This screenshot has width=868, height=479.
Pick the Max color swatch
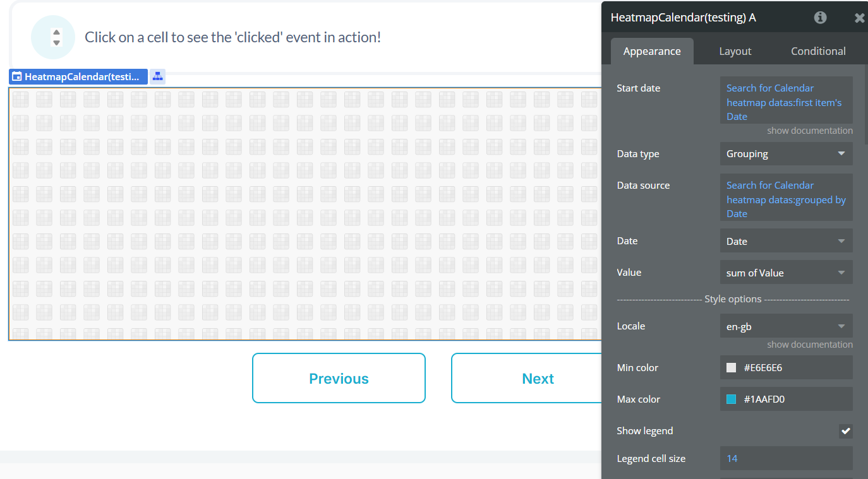(x=732, y=399)
